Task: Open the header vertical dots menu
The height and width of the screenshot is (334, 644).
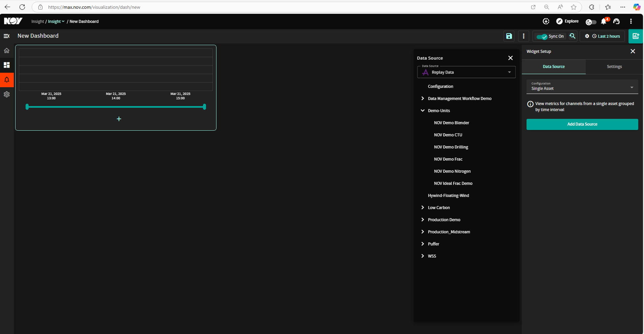Action: click(631, 21)
